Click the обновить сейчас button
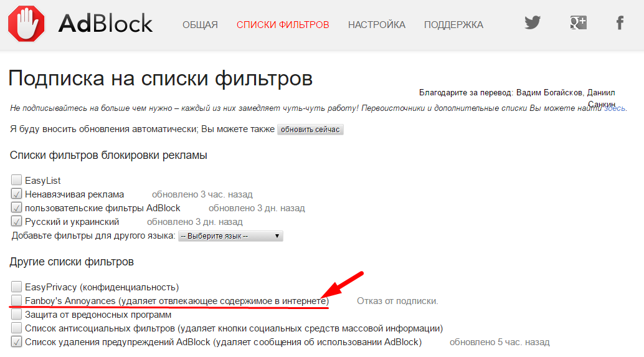Viewport: 644px width, 357px height. tap(310, 130)
